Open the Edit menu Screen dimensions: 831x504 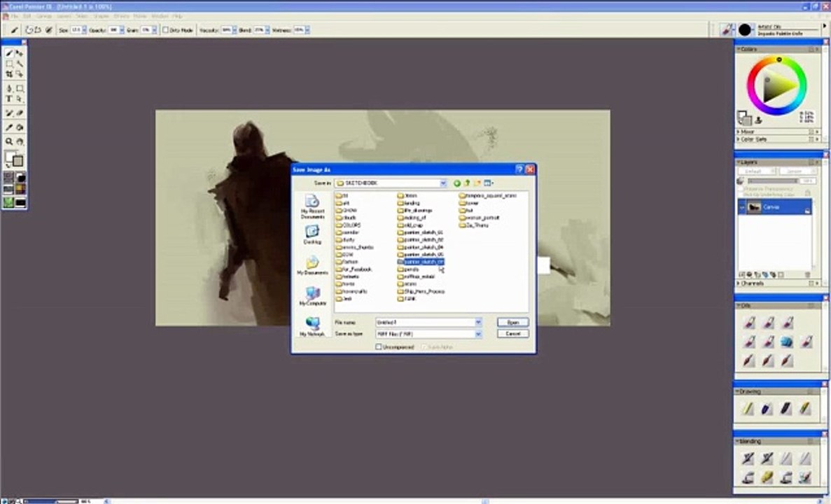coord(27,16)
